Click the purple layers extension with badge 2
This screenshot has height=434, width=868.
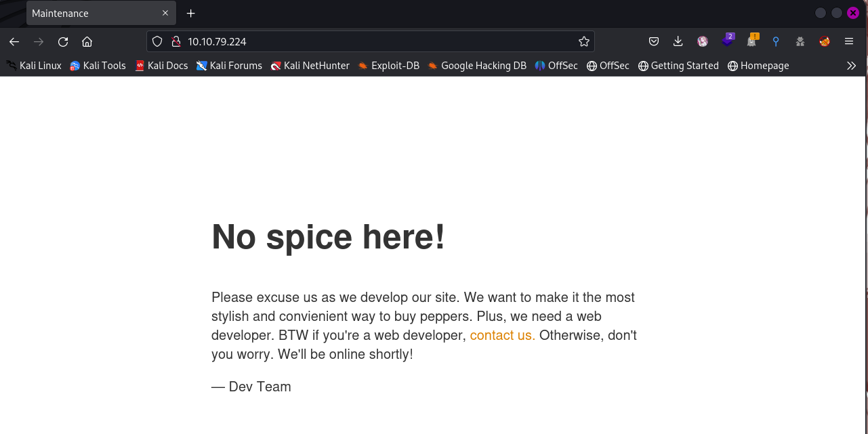click(x=727, y=41)
